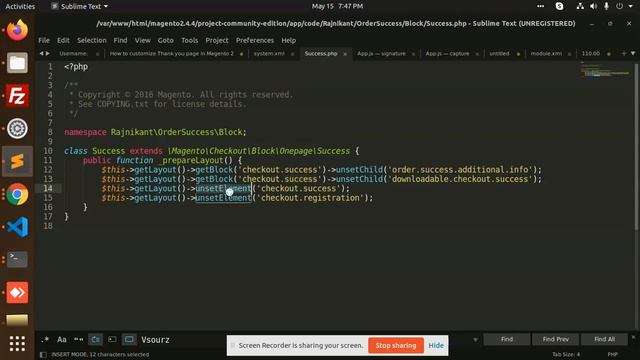Switch to the system.xml tab
640x360 pixels.
click(x=269, y=53)
